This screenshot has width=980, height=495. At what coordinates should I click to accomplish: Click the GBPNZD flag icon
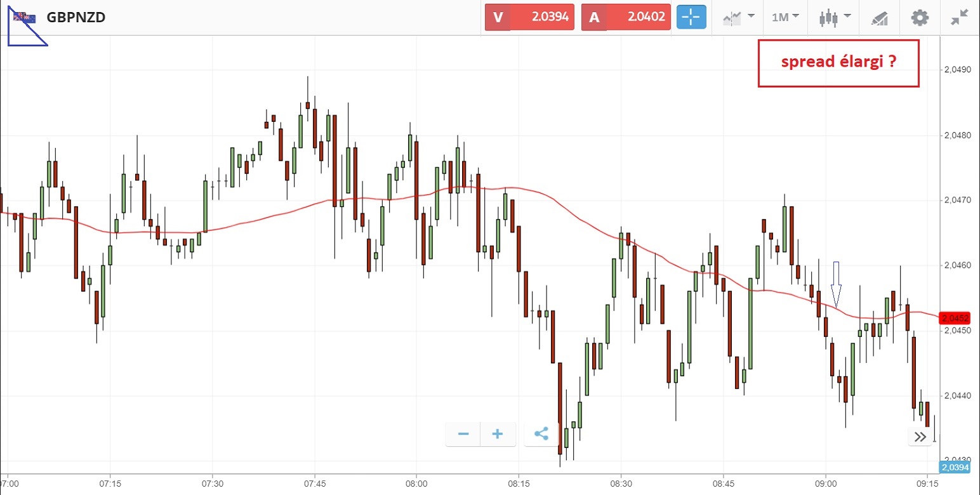[x=25, y=17]
